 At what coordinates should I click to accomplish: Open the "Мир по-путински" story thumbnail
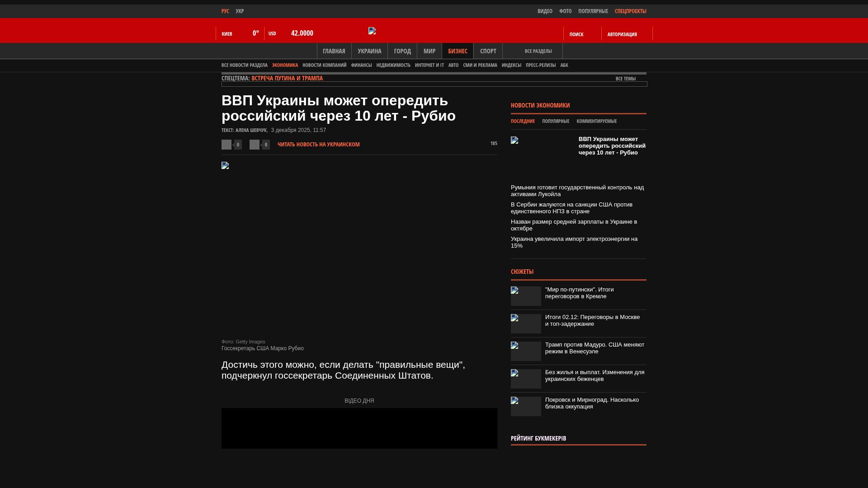click(526, 296)
